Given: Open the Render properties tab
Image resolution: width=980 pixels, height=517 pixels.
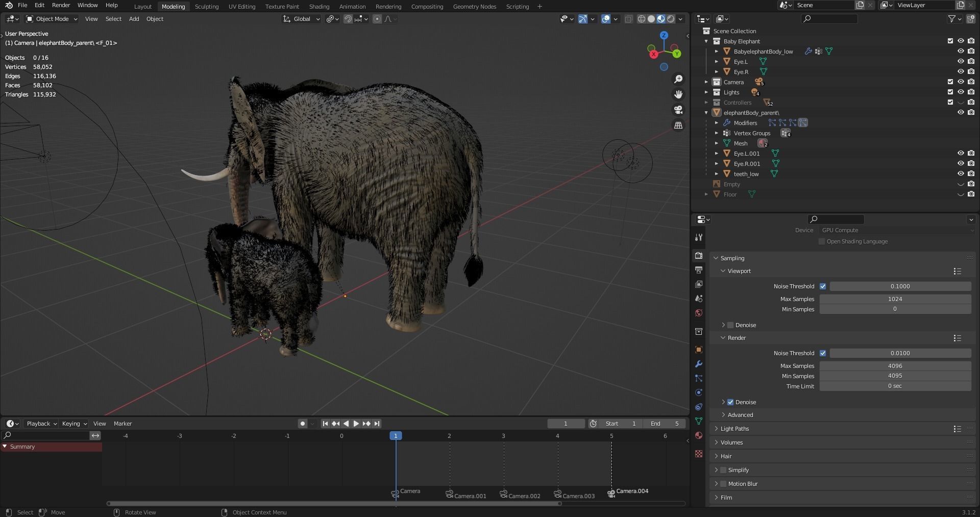Looking at the screenshot, I should click(699, 256).
